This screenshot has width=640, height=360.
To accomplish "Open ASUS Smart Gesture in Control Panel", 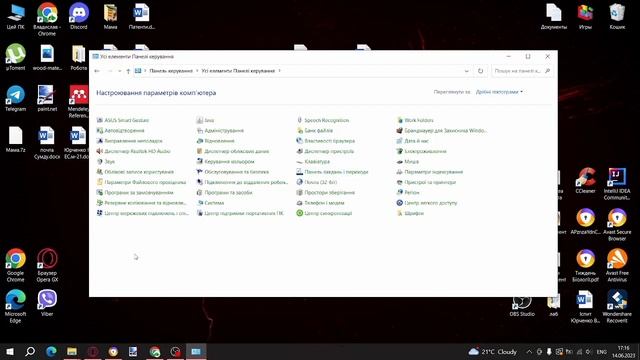I will 123,120.
